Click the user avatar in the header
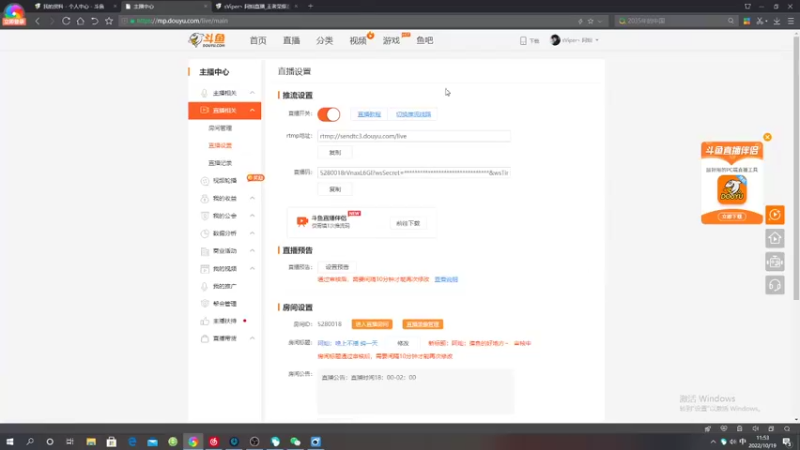The image size is (800, 450). tap(555, 40)
